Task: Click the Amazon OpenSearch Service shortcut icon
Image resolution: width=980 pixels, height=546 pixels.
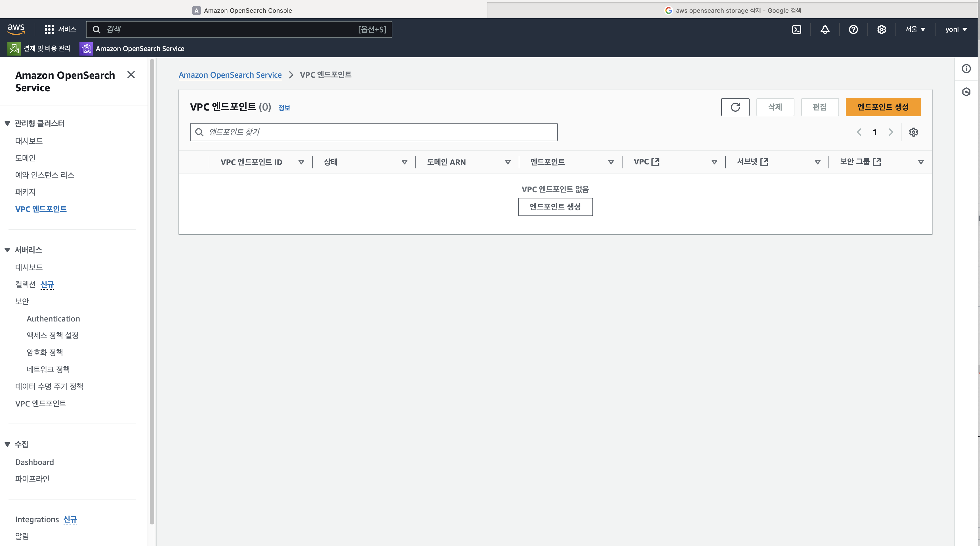Action: (86, 49)
